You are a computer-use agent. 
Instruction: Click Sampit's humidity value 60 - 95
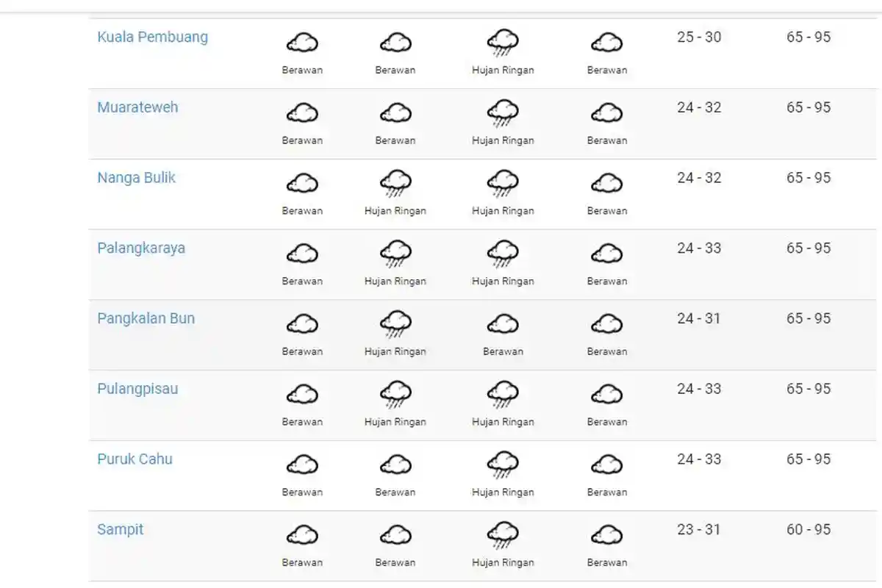(x=808, y=529)
